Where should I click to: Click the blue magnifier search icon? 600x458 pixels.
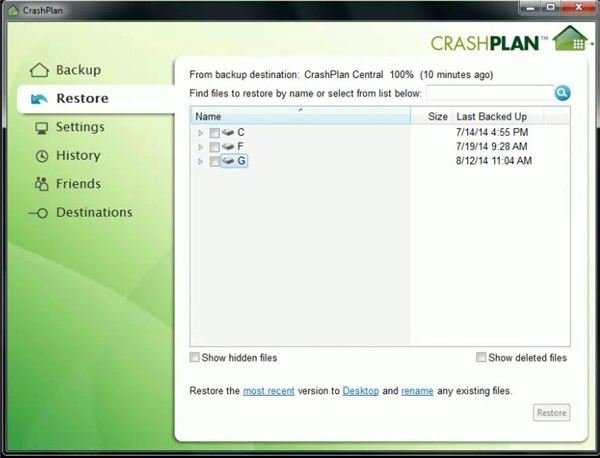(562, 93)
